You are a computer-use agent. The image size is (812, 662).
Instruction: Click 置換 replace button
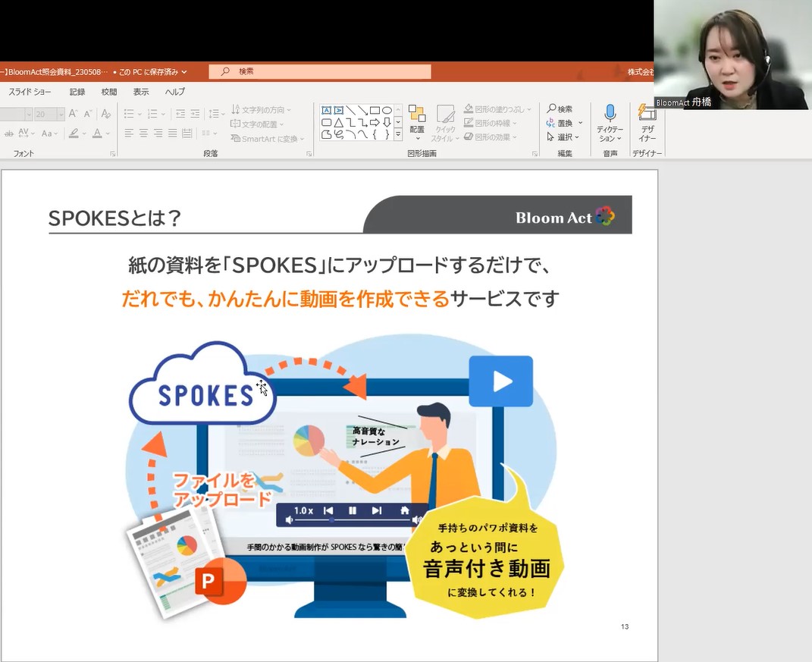point(564,124)
